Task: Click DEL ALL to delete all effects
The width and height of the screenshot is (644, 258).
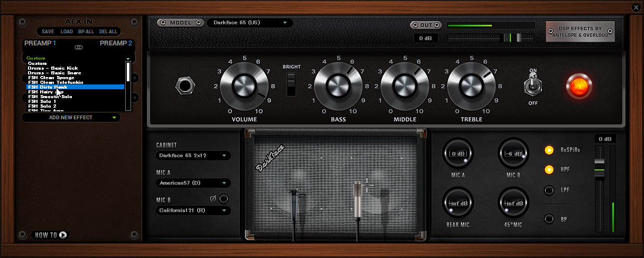Action: 108,32
